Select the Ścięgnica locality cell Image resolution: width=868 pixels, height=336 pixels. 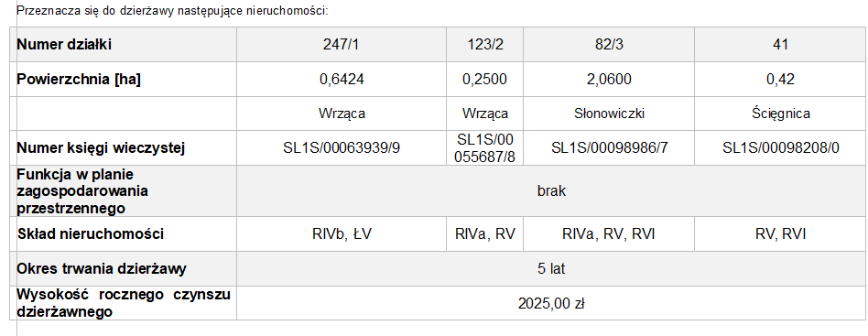tap(780, 114)
